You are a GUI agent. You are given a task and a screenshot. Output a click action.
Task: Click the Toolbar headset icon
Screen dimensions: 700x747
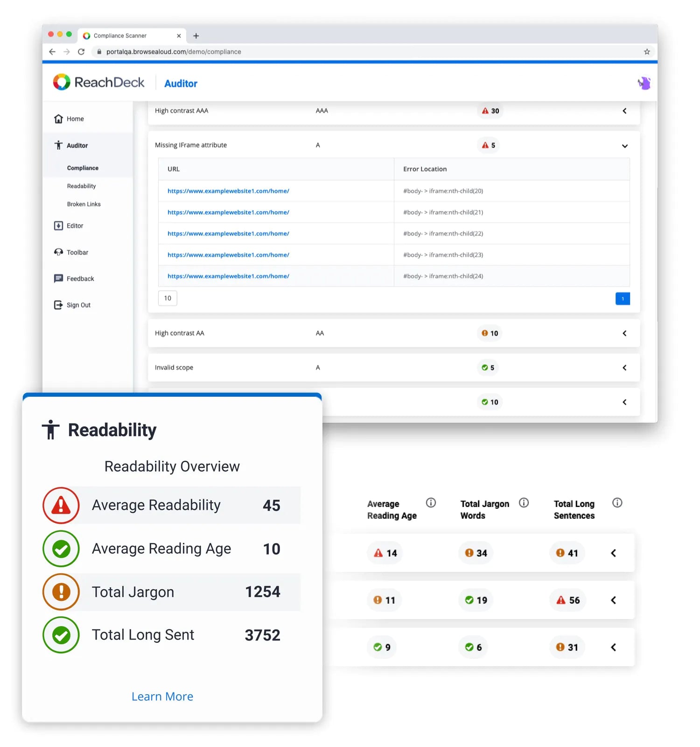58,252
